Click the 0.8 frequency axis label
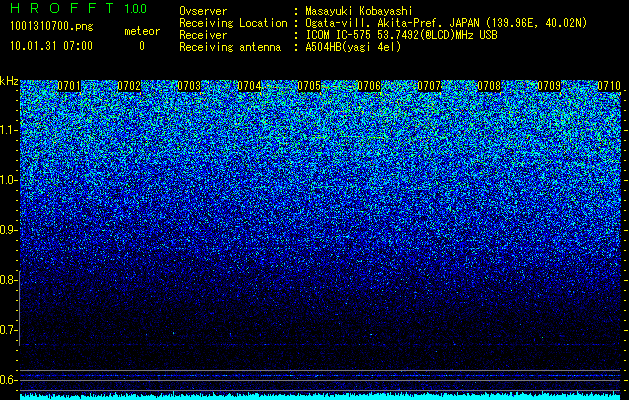The image size is (629, 400). click(8, 280)
